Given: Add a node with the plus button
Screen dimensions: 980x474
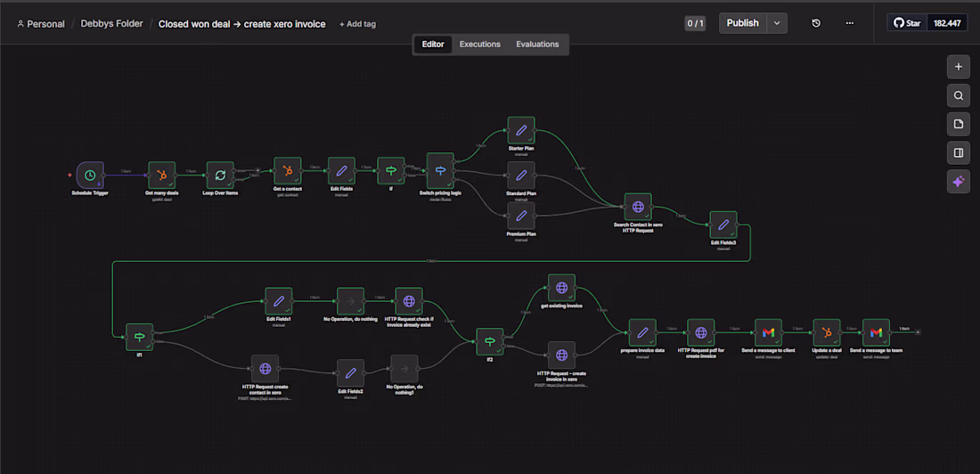Looking at the screenshot, I should (x=958, y=67).
